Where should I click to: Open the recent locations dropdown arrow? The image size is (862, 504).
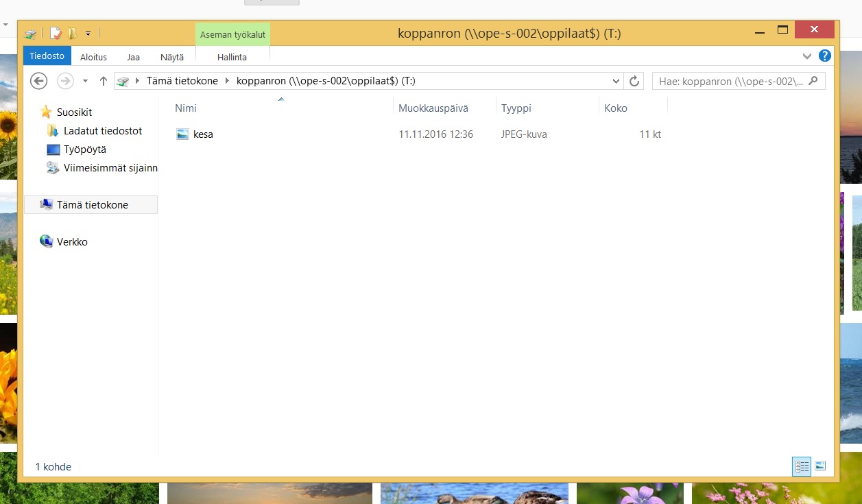click(85, 81)
